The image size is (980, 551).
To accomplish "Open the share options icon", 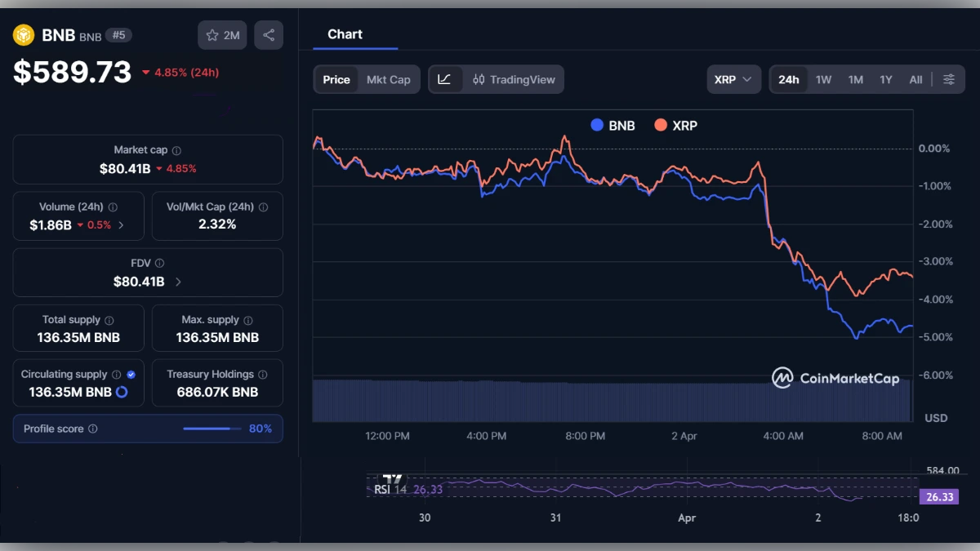I will pyautogui.click(x=269, y=34).
